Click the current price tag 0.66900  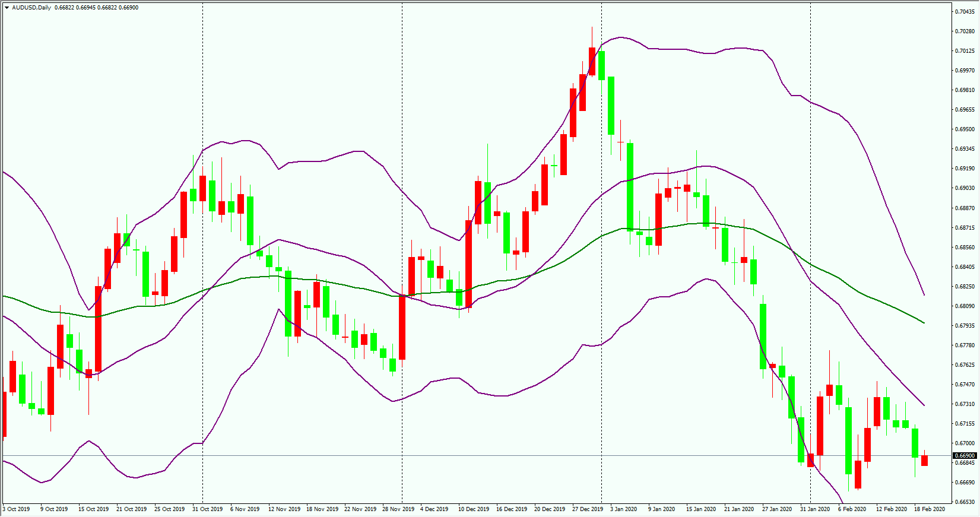965,456
